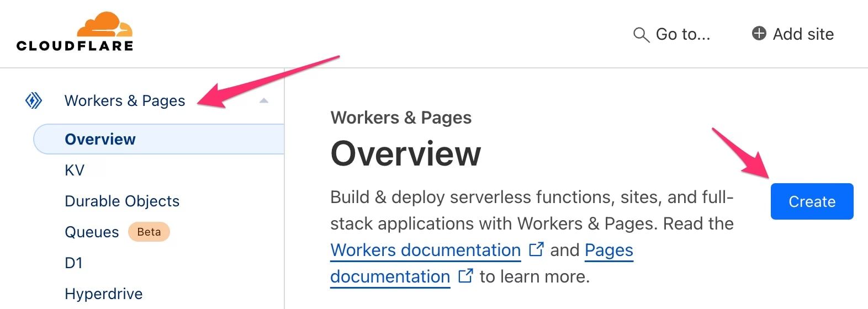Viewport: 868px width, 309px height.
Task: Open the D1 sidebar item
Action: (x=73, y=263)
